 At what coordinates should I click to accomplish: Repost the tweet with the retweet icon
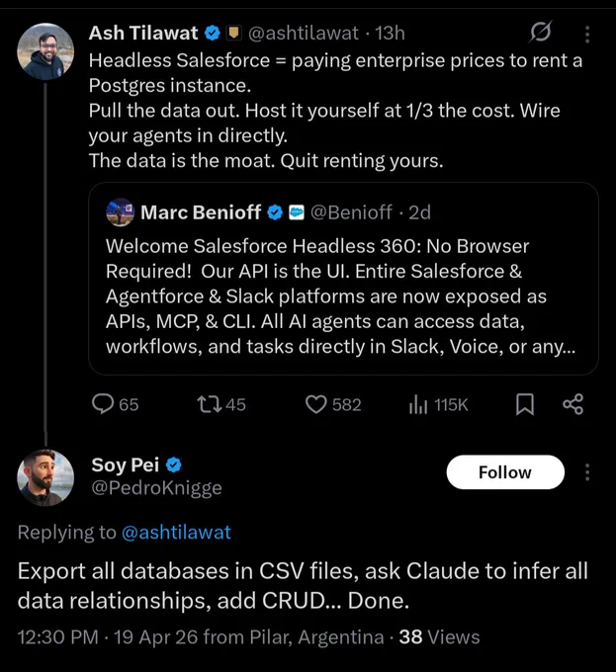[210, 404]
